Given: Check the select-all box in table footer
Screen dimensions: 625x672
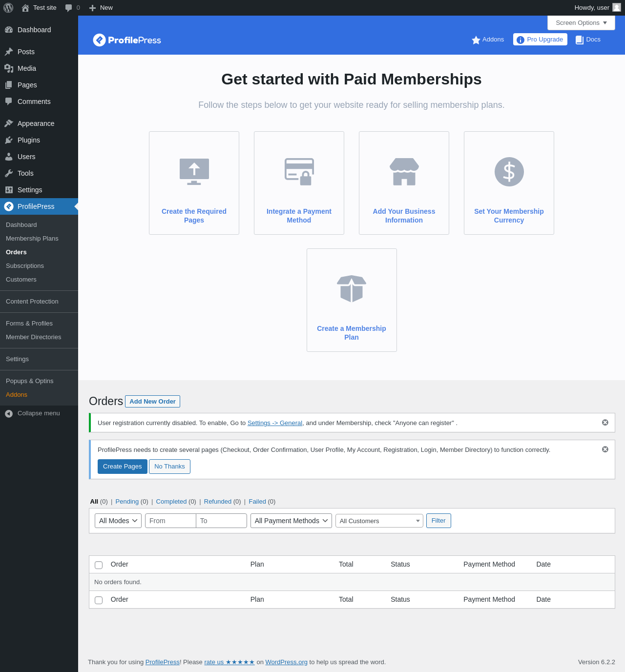Looking at the screenshot, I should click(x=99, y=600).
